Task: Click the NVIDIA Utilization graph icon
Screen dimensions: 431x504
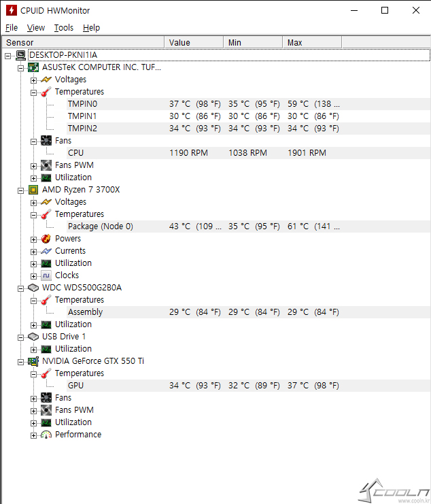Action: click(x=46, y=422)
